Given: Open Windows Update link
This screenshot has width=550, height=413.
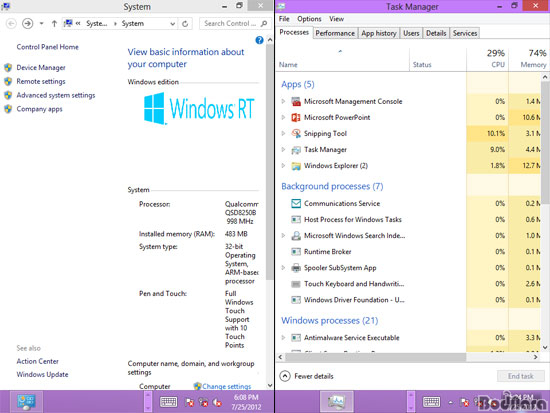Looking at the screenshot, I should click(42, 374).
